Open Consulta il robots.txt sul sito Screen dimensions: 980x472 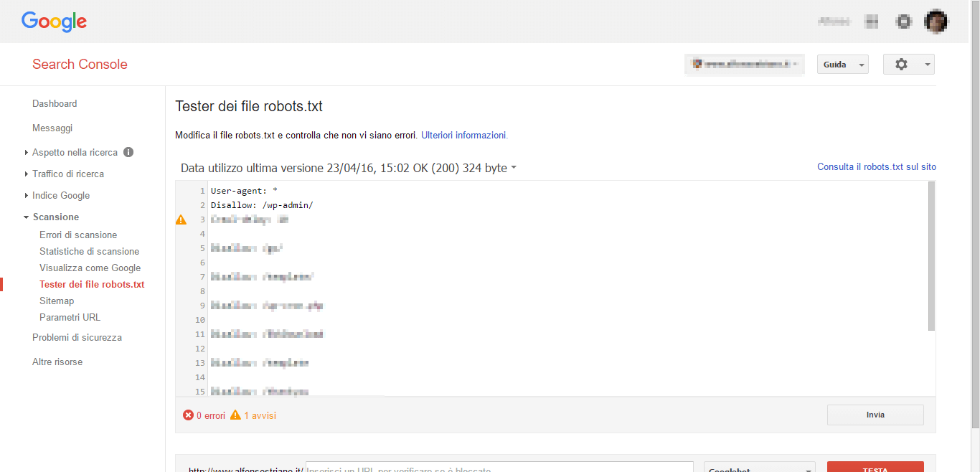[877, 166]
